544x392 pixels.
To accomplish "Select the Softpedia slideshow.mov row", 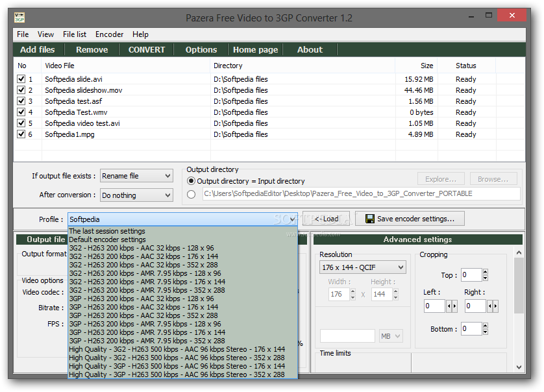I will click(x=269, y=90).
